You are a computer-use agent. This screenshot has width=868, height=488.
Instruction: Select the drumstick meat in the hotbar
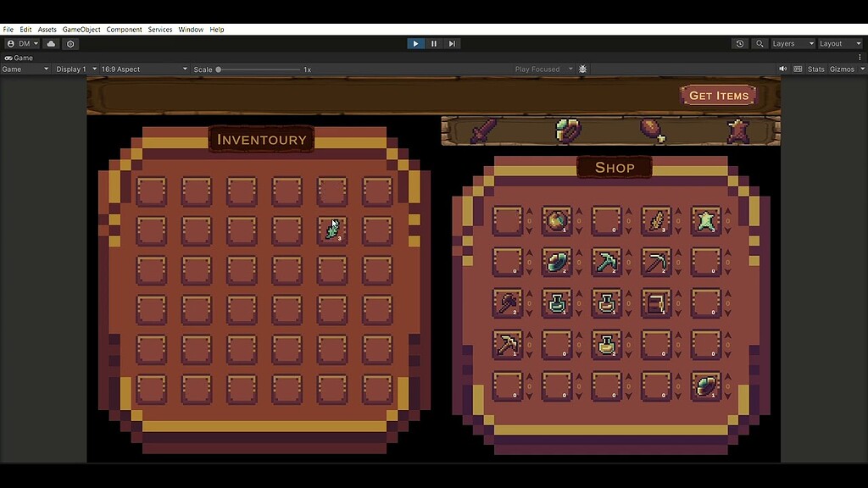tap(648, 127)
